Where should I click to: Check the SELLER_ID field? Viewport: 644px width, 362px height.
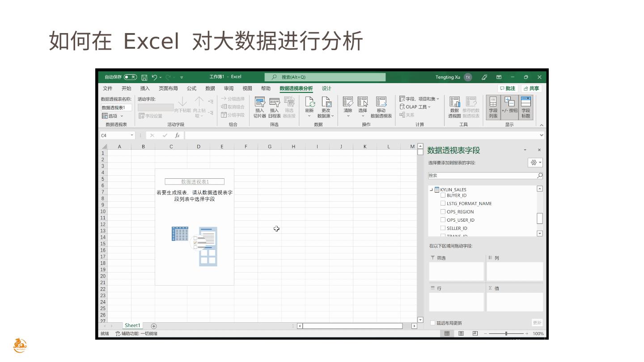pyautogui.click(x=443, y=228)
